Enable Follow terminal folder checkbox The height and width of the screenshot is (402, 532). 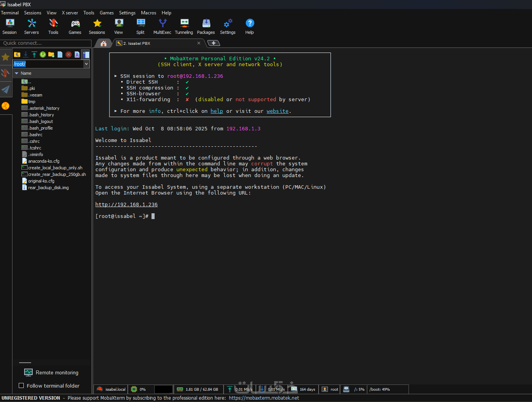click(x=21, y=386)
